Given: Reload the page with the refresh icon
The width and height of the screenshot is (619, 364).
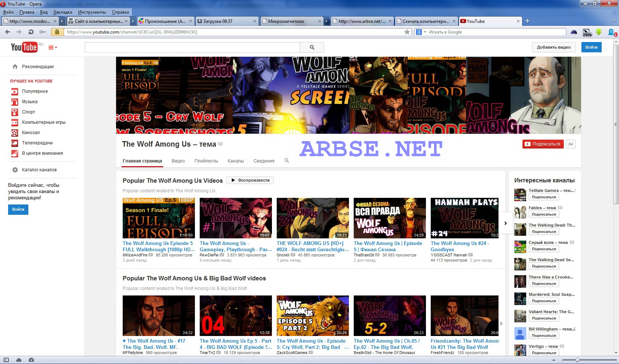Looking at the screenshot, I should 31,32.
